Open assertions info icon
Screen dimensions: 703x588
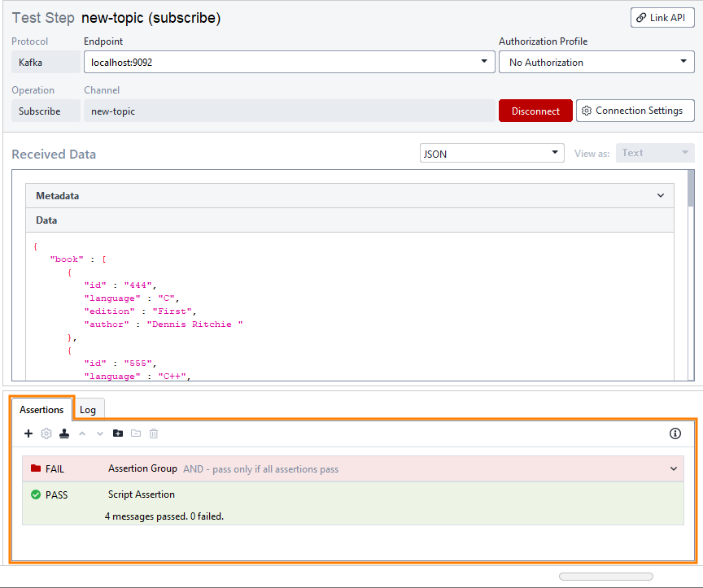pos(675,433)
